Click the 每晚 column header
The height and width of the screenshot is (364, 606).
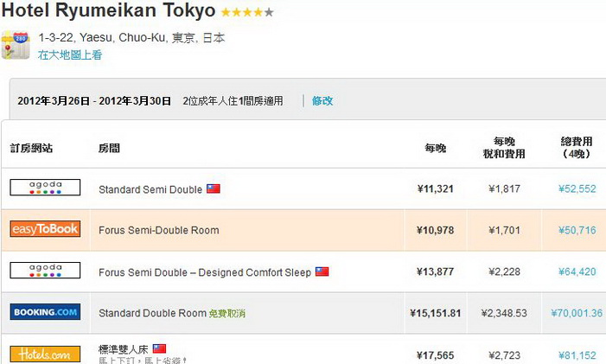click(x=436, y=148)
